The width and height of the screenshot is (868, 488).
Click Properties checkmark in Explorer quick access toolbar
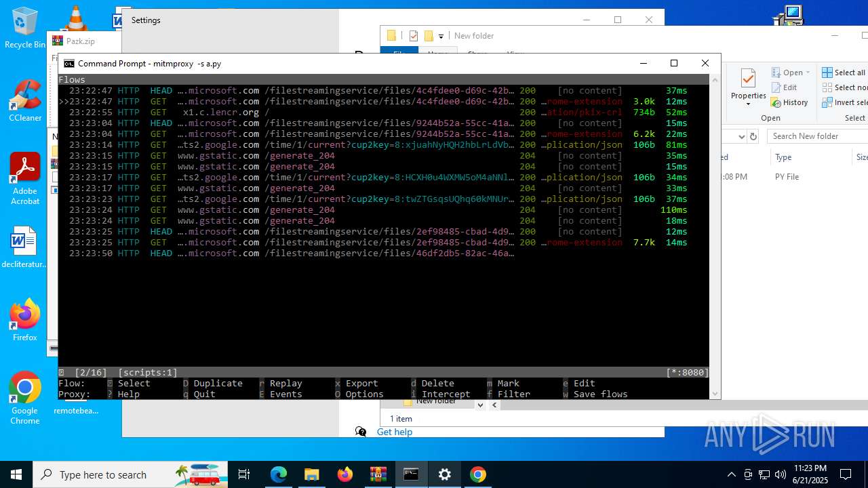(414, 36)
